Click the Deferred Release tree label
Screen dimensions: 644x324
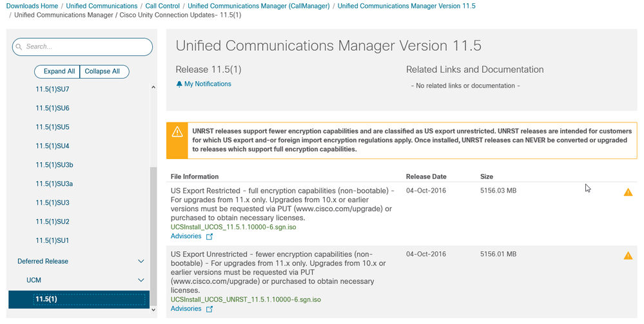(x=43, y=261)
